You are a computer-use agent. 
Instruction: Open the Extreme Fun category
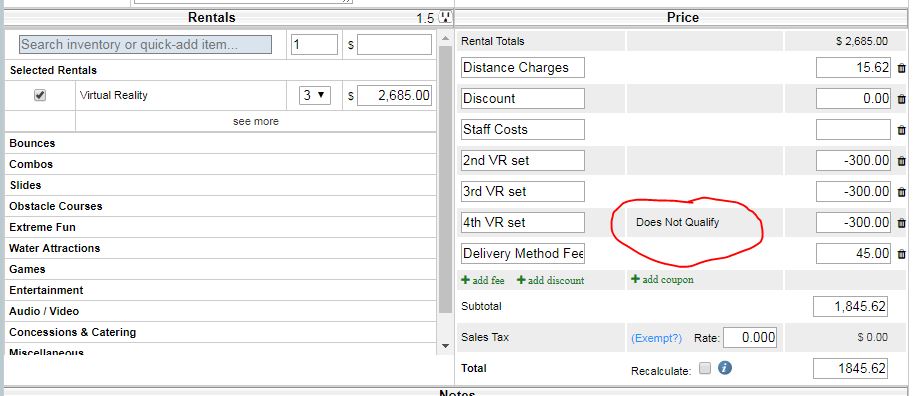tap(220, 227)
